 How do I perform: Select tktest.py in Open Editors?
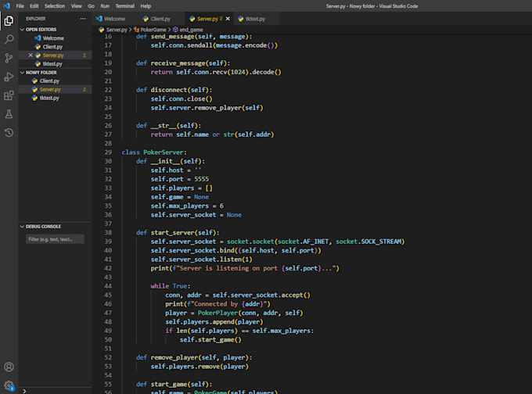tap(55, 64)
